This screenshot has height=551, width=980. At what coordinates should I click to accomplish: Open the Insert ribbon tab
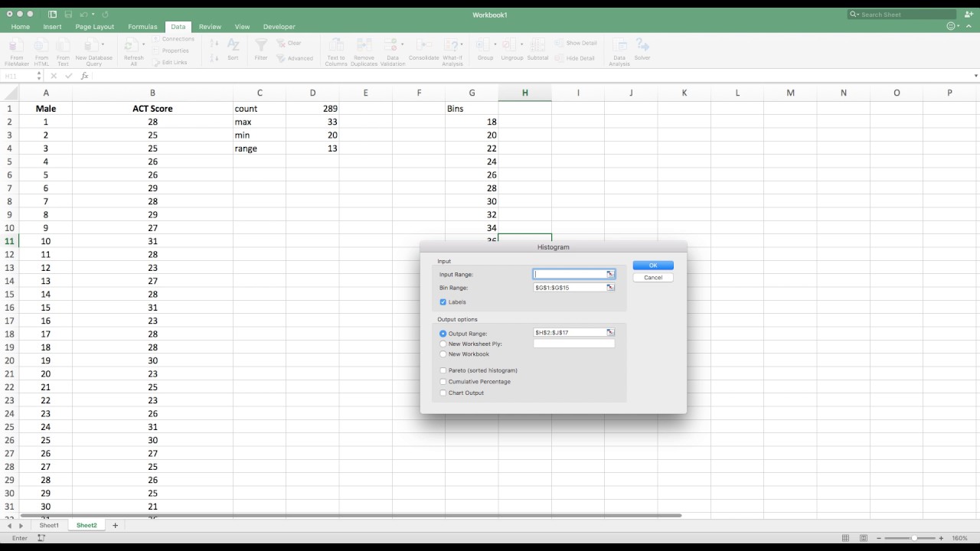tap(52, 27)
